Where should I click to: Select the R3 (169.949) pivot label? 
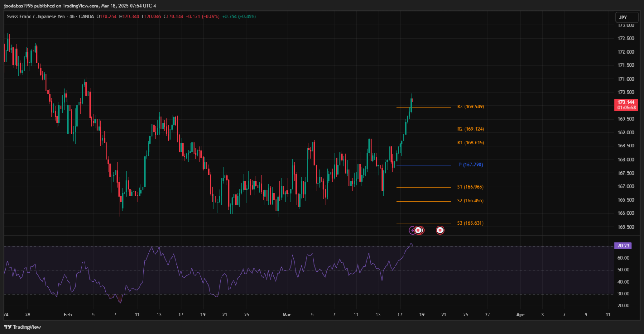tap(470, 107)
